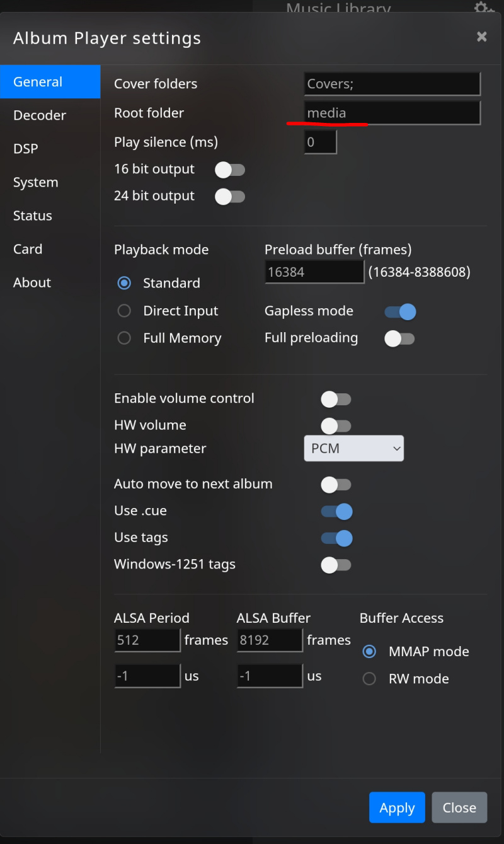
Task: Choose RW mode for Buffer Access
Action: [x=370, y=679]
